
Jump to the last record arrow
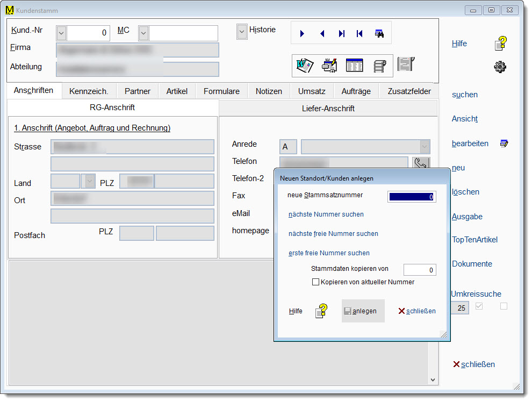pyautogui.click(x=341, y=33)
